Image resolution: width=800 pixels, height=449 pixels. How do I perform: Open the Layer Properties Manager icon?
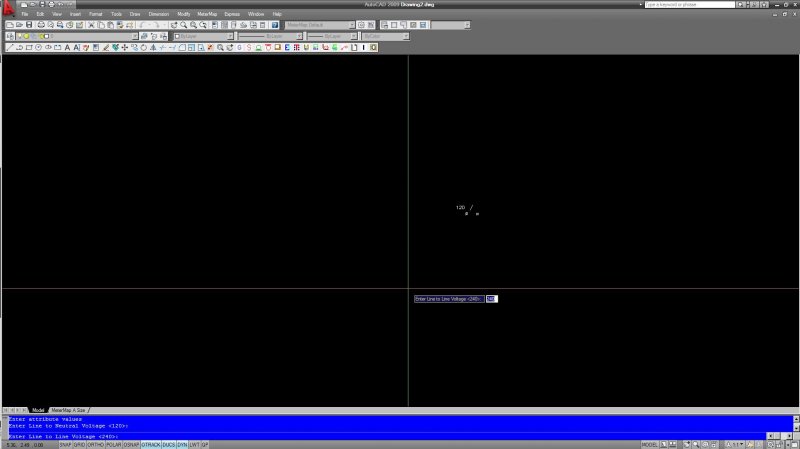click(x=10, y=36)
